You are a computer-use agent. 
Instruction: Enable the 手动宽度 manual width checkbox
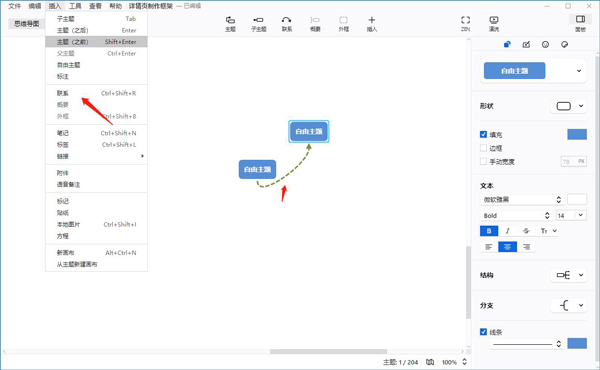point(483,161)
